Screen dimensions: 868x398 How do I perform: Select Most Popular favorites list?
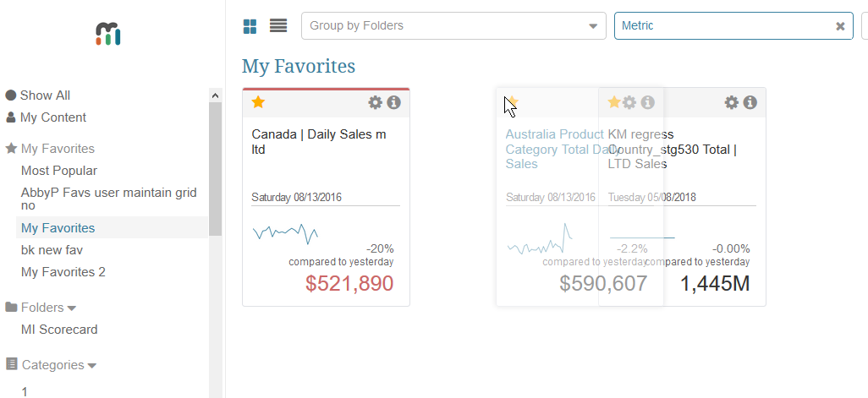[x=59, y=171]
